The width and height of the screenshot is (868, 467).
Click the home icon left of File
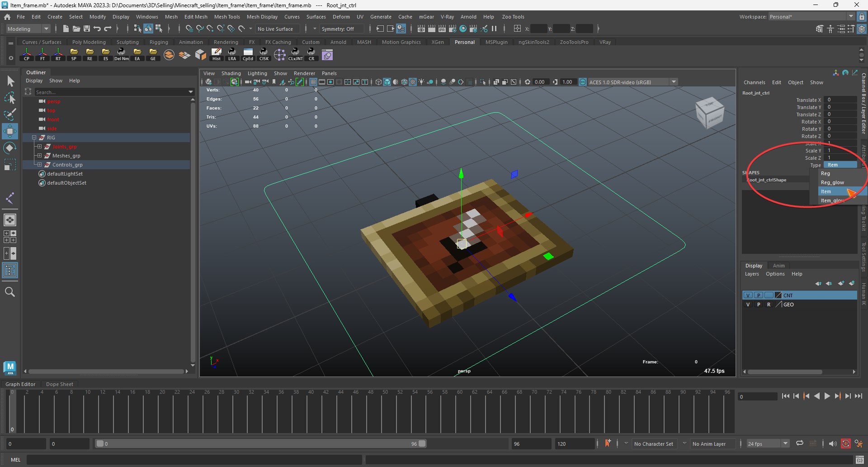tap(7, 17)
